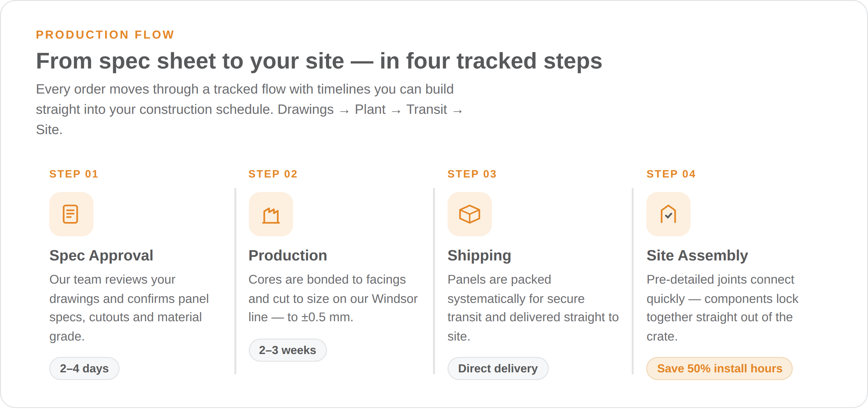Click the Shipping heading
The width and height of the screenshot is (868, 409).
coord(479,256)
